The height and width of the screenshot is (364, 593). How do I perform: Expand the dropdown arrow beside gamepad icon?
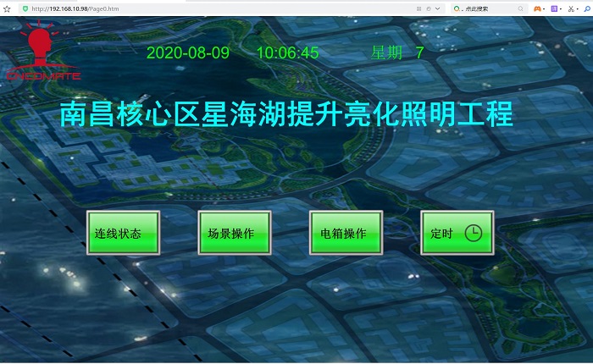pyautogui.click(x=546, y=8)
